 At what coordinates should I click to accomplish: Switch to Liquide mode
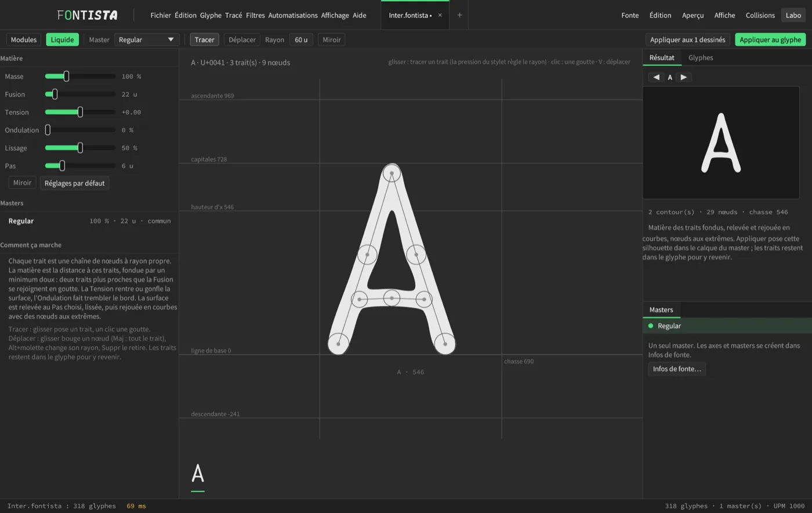(x=62, y=39)
